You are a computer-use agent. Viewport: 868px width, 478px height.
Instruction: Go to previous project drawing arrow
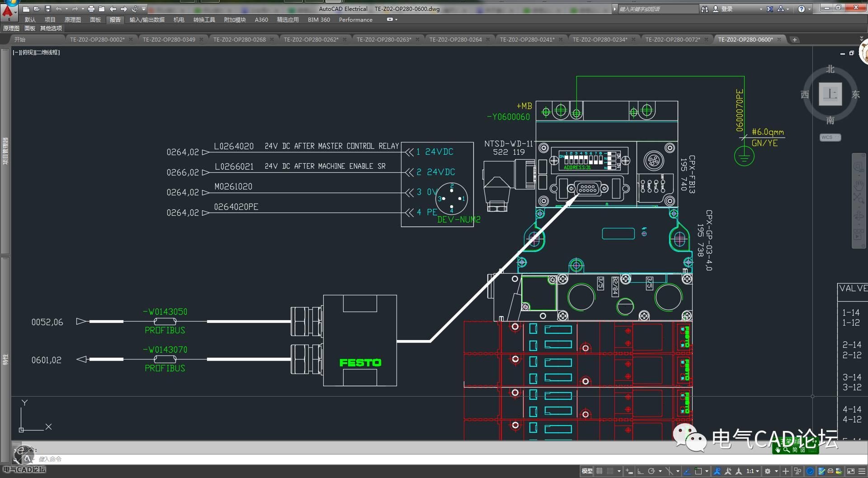tap(113, 9)
